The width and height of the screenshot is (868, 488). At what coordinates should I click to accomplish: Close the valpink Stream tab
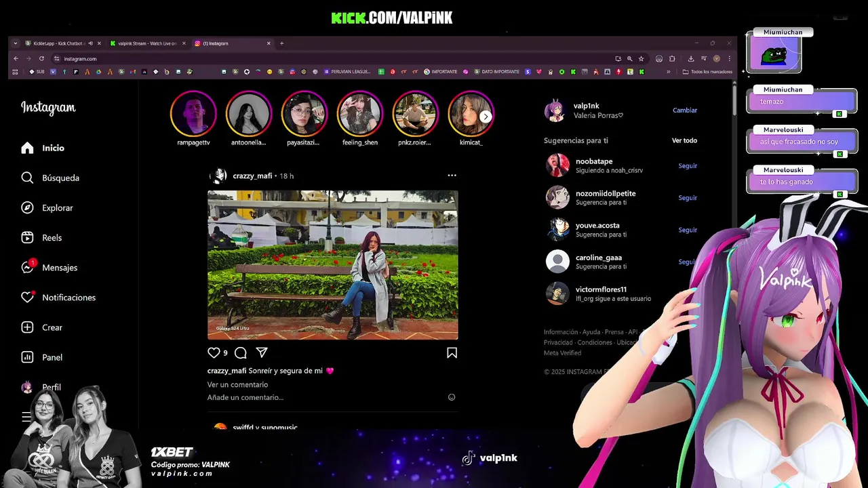(184, 43)
